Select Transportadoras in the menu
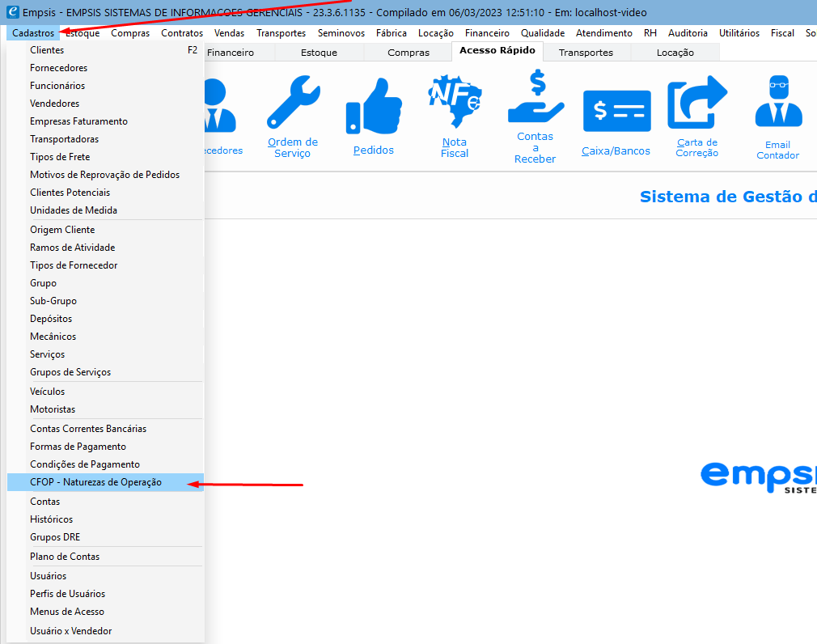Image resolution: width=817 pixels, height=644 pixels. pos(104,139)
